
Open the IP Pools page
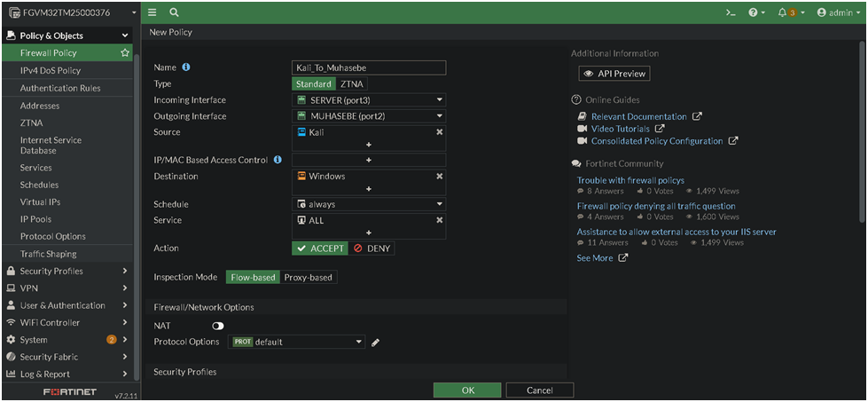[36, 218]
